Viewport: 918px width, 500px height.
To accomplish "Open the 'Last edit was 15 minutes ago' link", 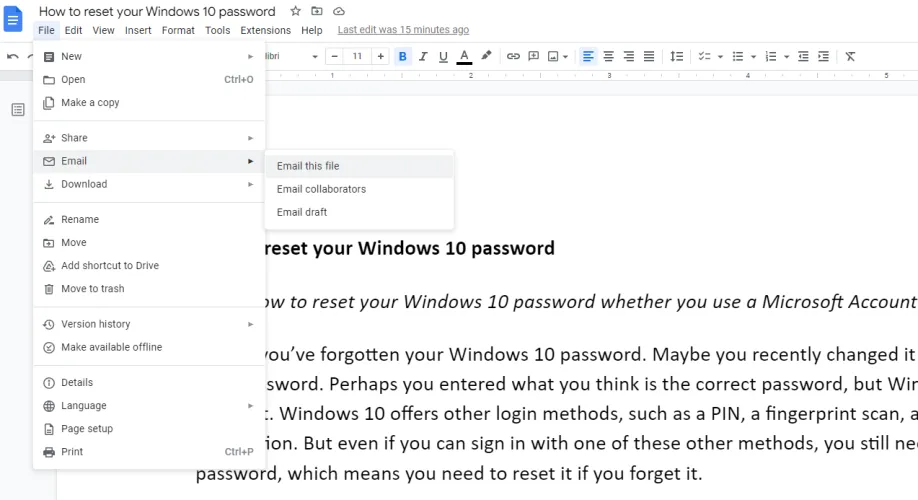I will (x=403, y=30).
